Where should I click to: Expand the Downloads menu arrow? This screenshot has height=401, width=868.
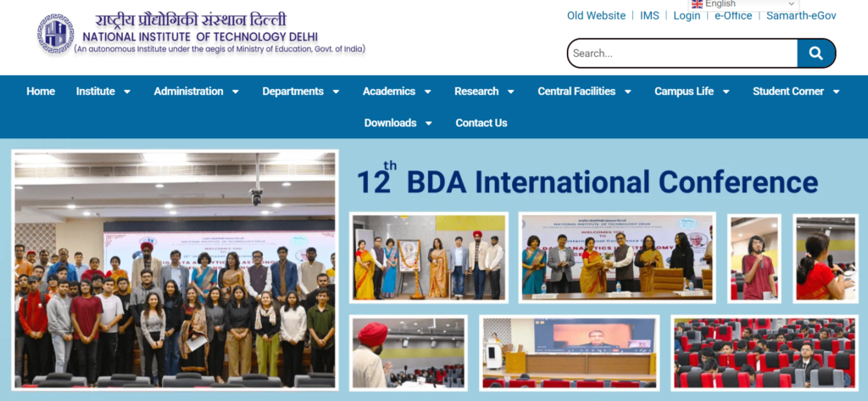click(428, 124)
